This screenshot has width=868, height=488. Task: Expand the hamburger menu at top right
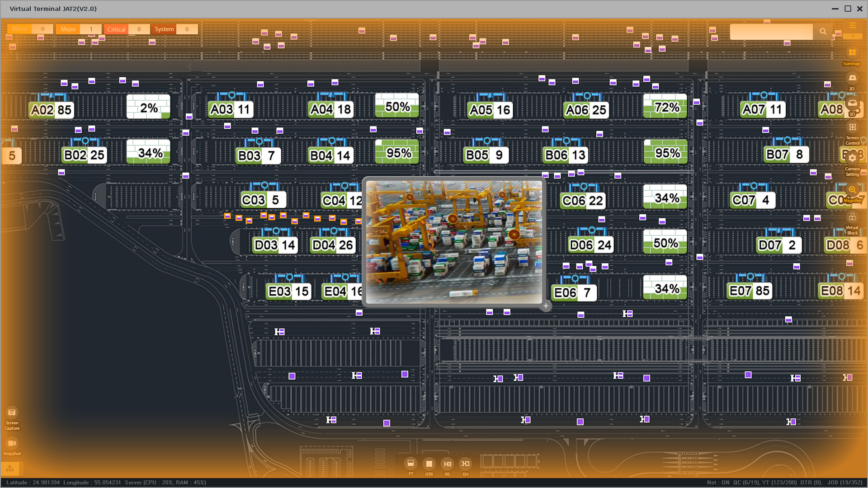852,26
